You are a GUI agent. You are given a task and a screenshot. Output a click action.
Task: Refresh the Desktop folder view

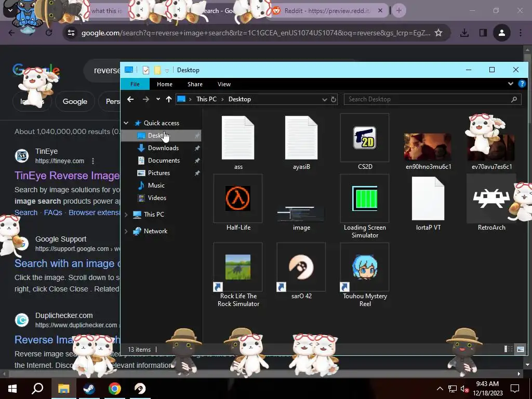coord(334,99)
